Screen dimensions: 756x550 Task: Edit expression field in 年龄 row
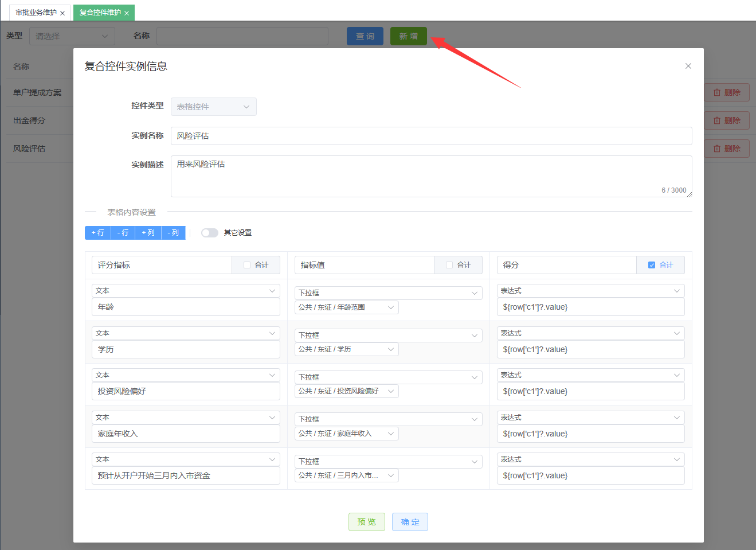[x=590, y=307]
